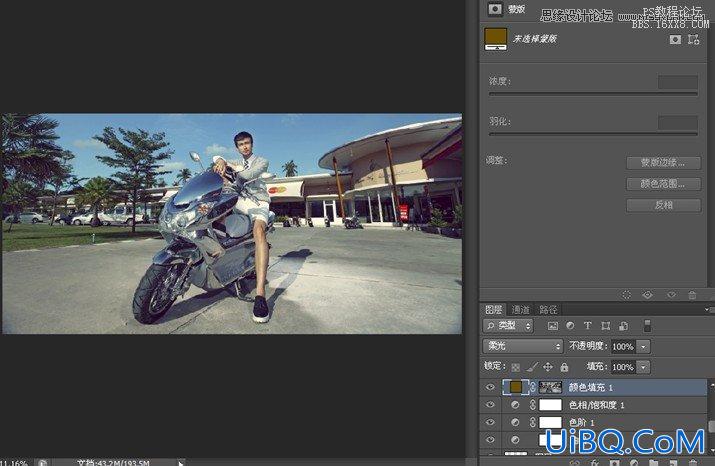Click the layers list scroll-up arrow
Viewport: 715px width, 466px height.
(x=711, y=384)
